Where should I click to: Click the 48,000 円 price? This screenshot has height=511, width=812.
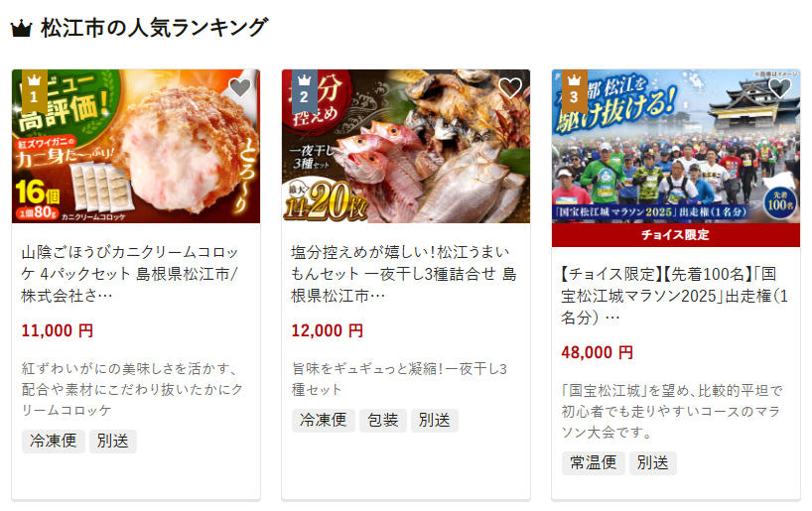pyautogui.click(x=598, y=352)
